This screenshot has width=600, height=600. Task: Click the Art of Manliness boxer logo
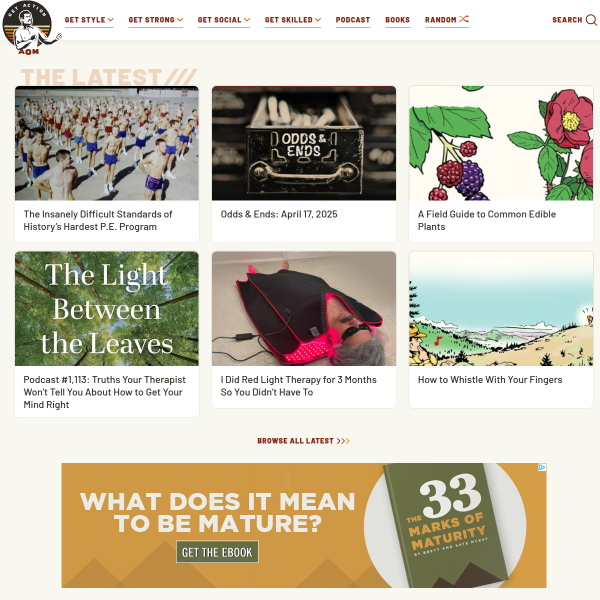coord(31,28)
